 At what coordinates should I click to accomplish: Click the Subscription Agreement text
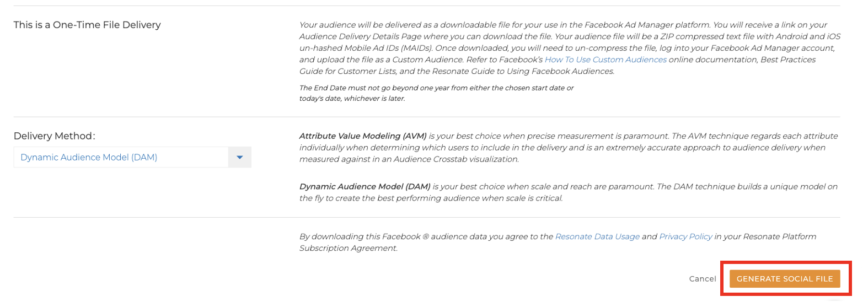tap(348, 248)
